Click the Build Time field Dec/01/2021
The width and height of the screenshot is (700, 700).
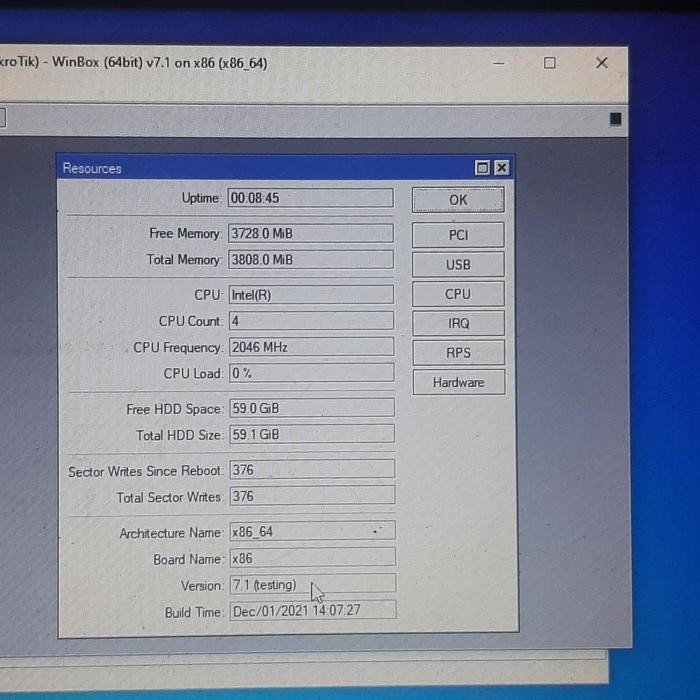313,610
